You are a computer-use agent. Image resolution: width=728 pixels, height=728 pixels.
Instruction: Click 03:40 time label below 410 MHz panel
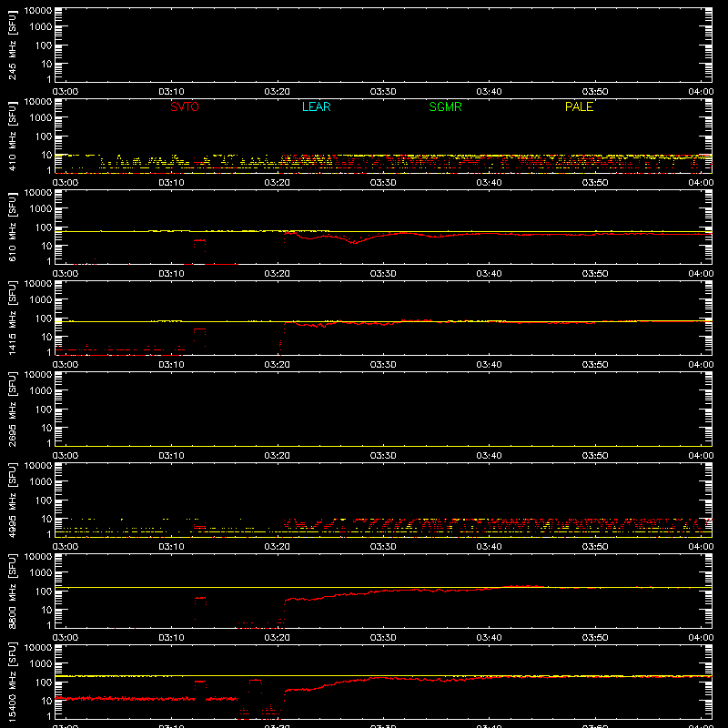click(489, 183)
